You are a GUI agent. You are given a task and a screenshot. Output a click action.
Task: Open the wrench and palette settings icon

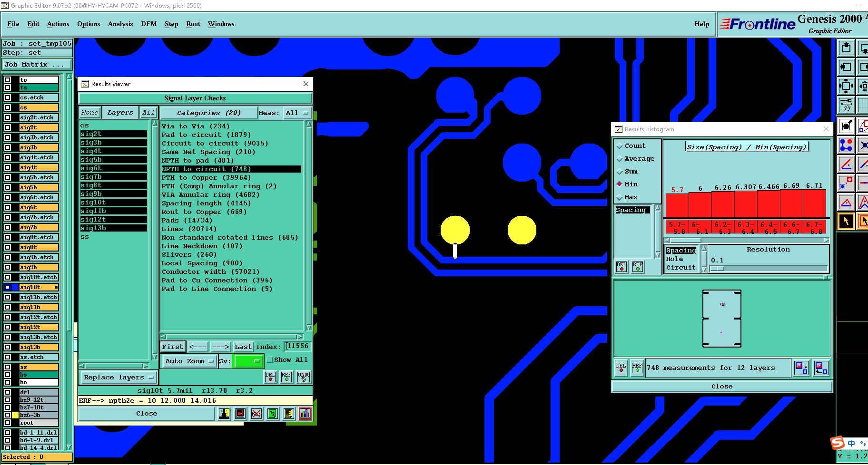[x=846, y=105]
